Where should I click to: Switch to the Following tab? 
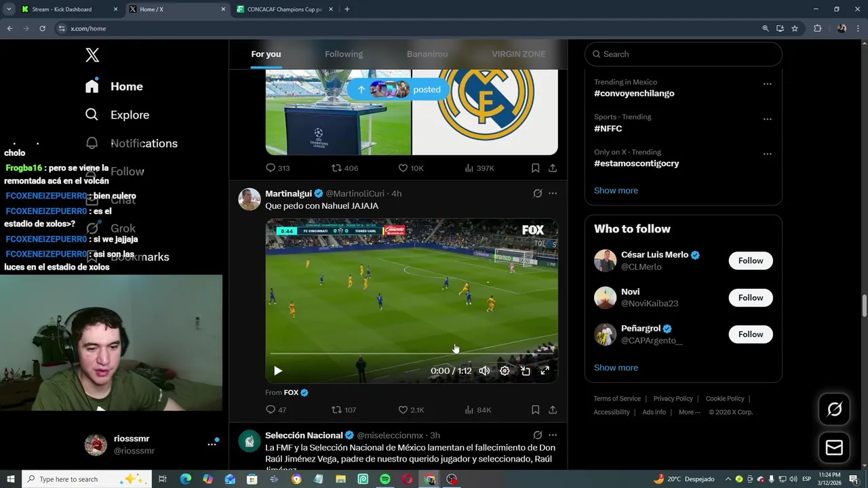tap(344, 54)
